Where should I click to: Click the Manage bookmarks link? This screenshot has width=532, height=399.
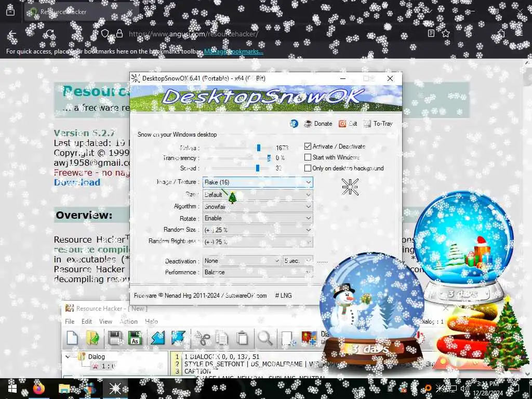click(x=233, y=51)
